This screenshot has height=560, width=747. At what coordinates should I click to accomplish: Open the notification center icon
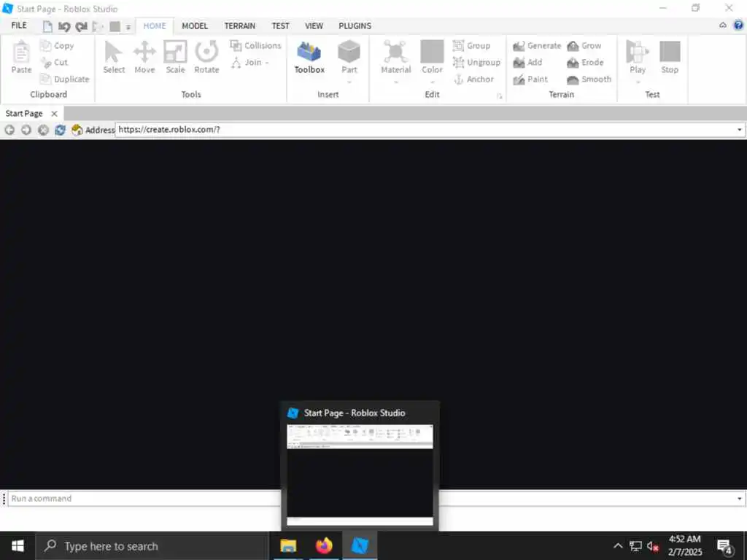pyautogui.click(x=725, y=546)
